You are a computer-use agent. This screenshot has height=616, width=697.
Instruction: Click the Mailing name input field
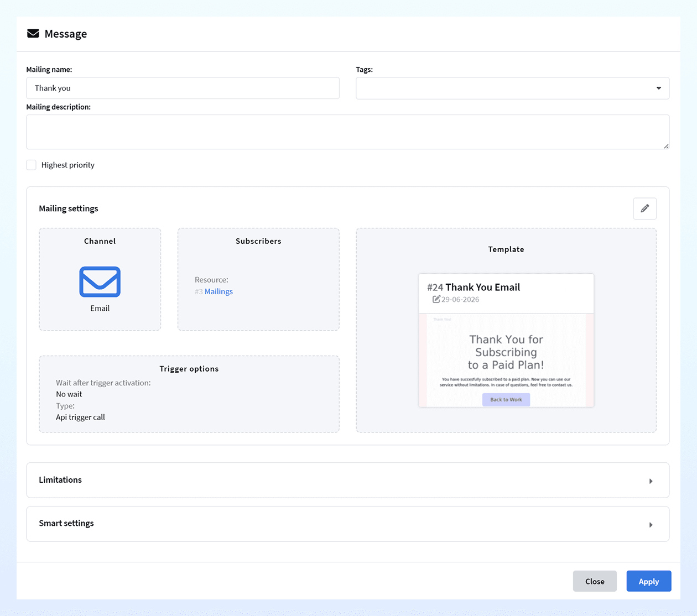[183, 88]
